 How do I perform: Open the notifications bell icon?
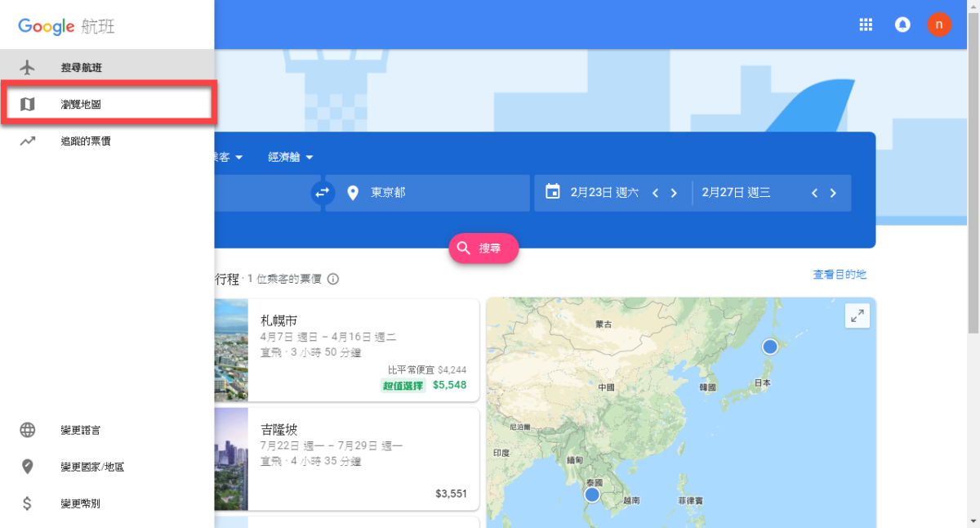[x=902, y=25]
